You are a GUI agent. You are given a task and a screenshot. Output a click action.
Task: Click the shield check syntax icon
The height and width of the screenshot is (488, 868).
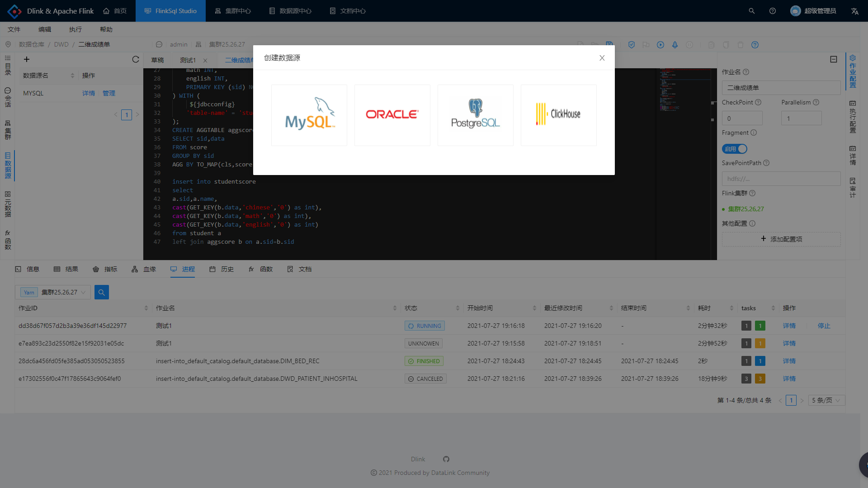point(632,45)
